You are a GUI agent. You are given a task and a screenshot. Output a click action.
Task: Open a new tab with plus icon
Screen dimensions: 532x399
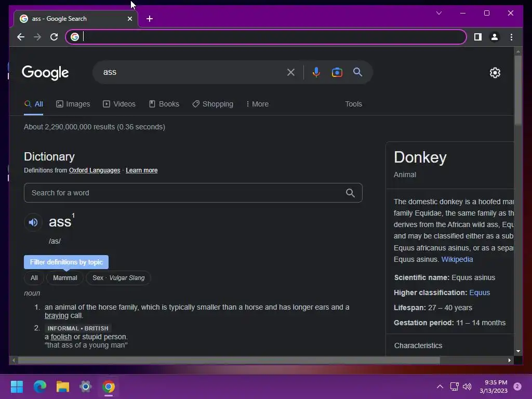[x=150, y=19]
